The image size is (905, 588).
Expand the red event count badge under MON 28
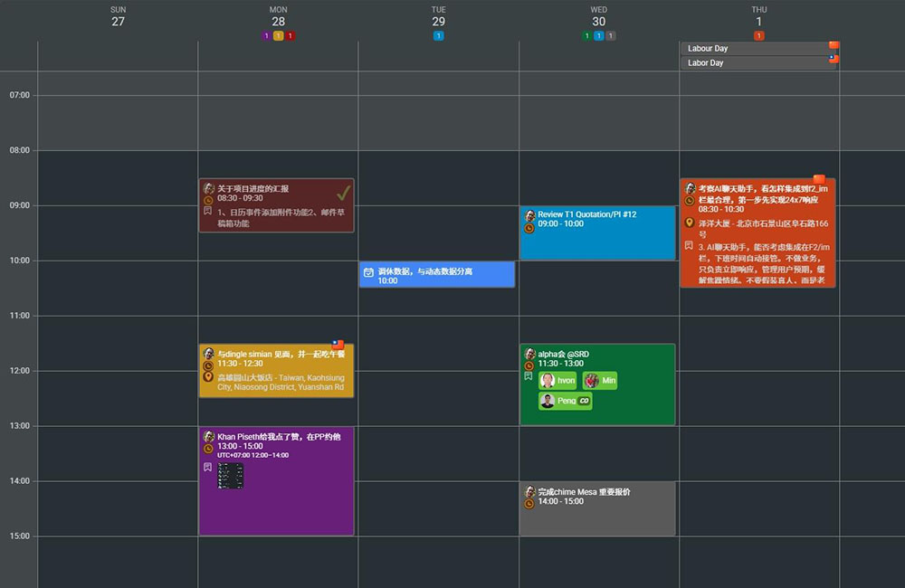point(291,34)
